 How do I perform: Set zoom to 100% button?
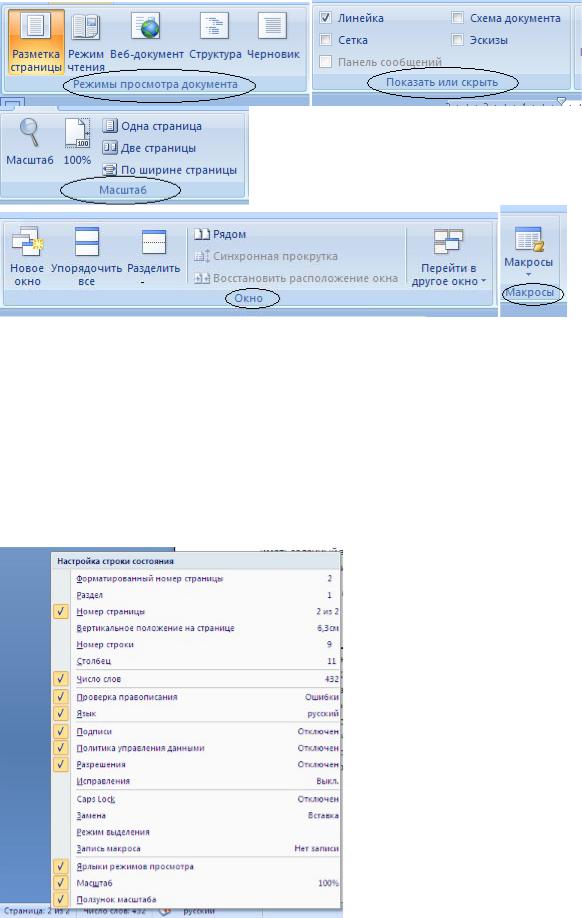[77, 142]
